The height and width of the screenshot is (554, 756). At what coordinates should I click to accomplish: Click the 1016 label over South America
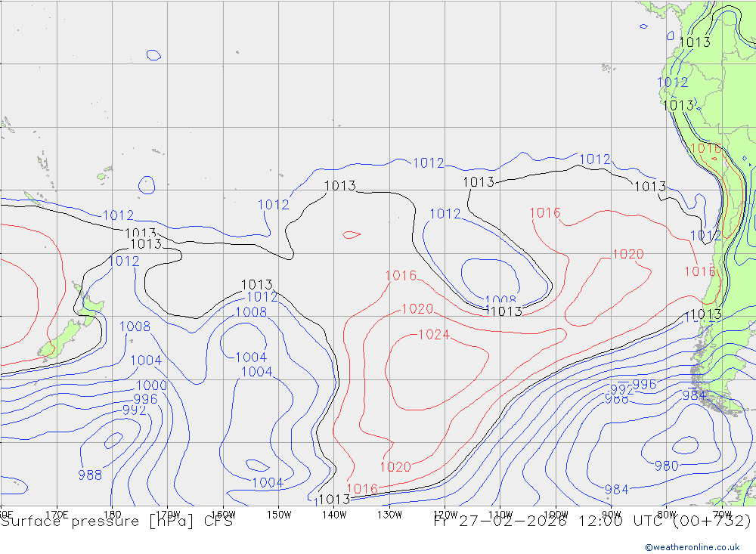[705, 149]
